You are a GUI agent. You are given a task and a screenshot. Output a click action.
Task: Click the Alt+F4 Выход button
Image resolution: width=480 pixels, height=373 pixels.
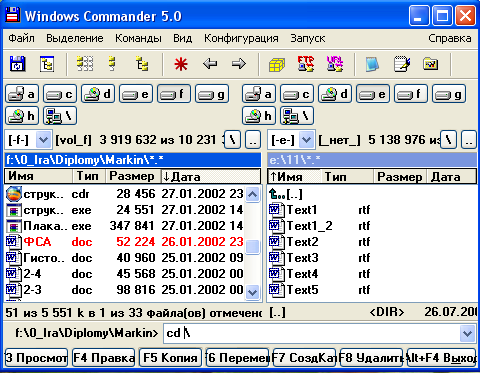[442, 358]
